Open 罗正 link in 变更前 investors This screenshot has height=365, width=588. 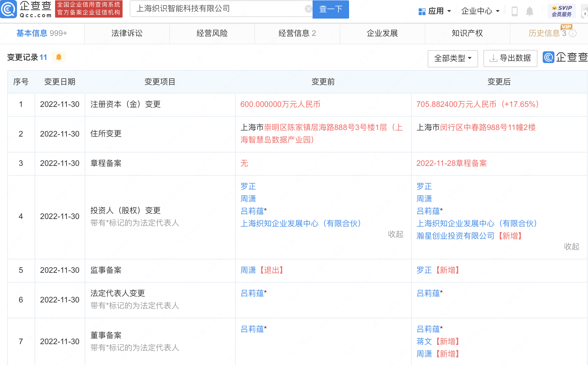coord(248,186)
